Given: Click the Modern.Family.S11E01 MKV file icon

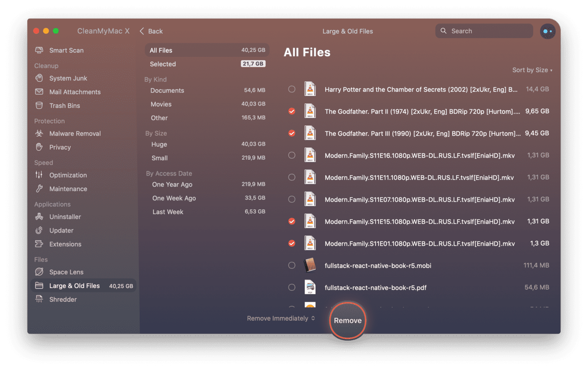Looking at the screenshot, I should click(311, 243).
